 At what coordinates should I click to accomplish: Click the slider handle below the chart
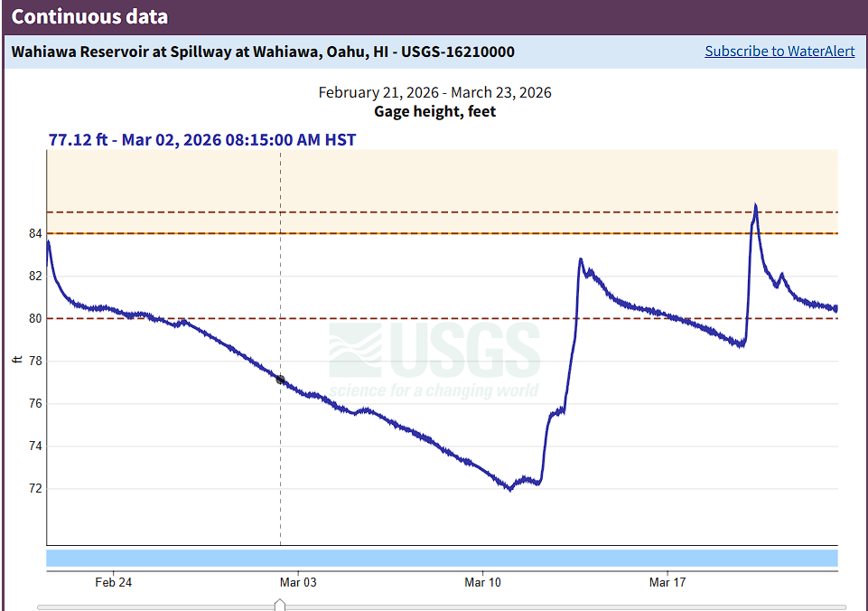click(280, 605)
